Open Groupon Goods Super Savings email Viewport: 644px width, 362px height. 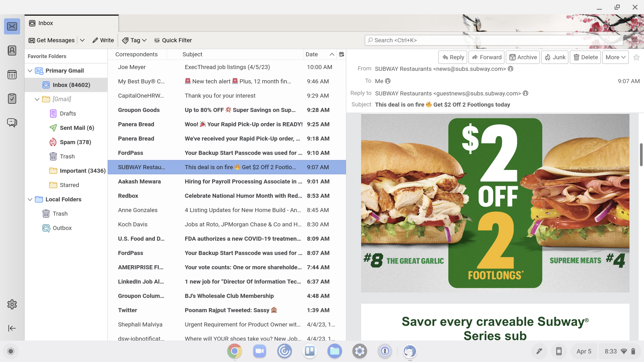point(227,110)
